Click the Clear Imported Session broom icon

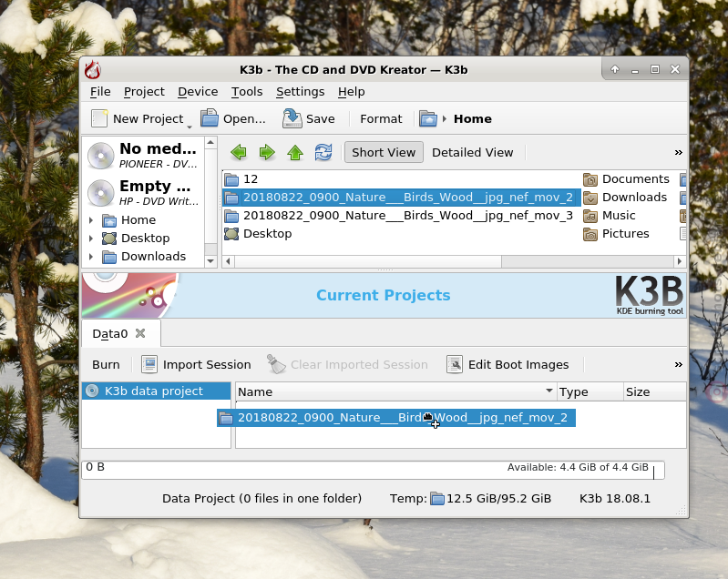click(276, 364)
